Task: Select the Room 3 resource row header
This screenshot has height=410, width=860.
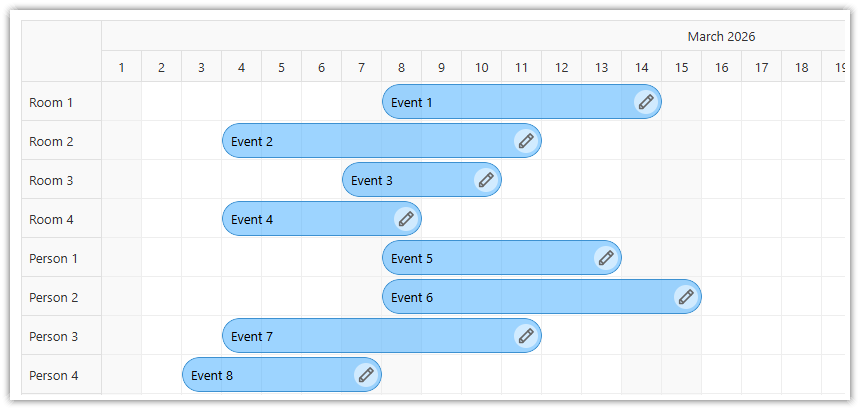Action: 51,180
